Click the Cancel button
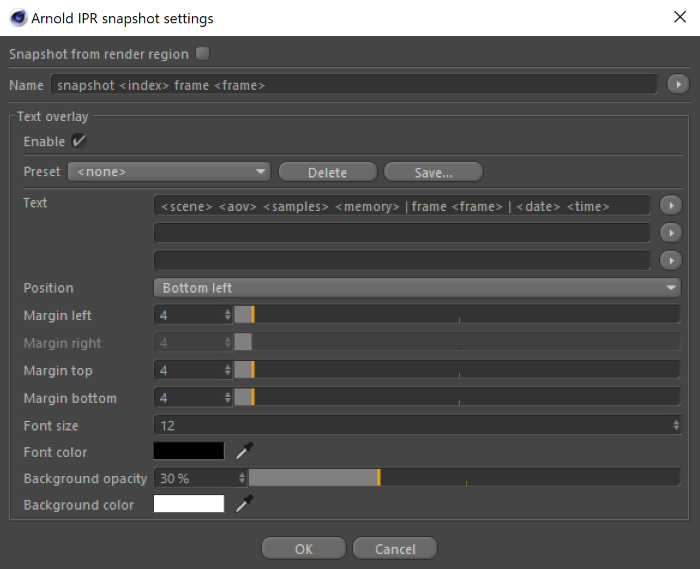The image size is (700, 569). 395,548
